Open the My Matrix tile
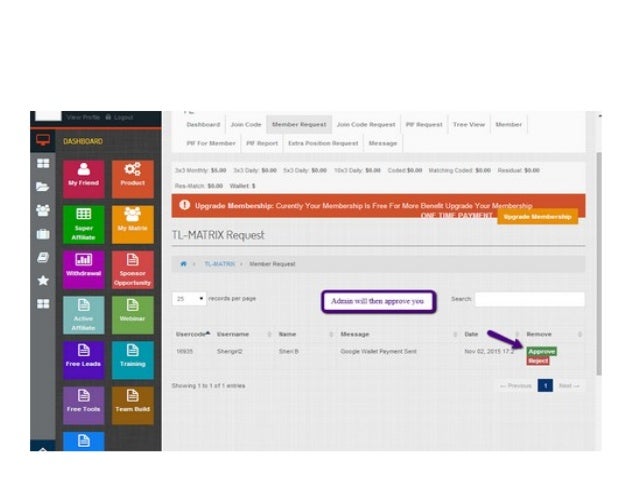The width and height of the screenshot is (638, 479). click(x=133, y=225)
